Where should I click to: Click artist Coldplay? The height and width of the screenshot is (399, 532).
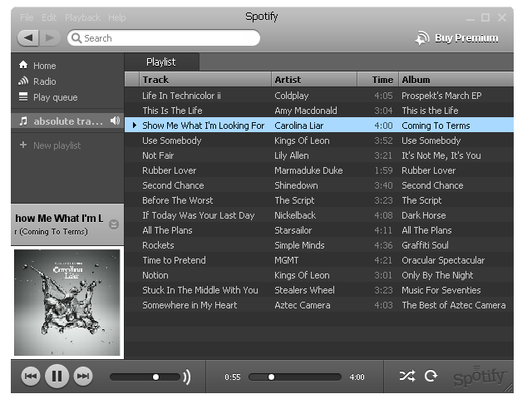coord(292,96)
